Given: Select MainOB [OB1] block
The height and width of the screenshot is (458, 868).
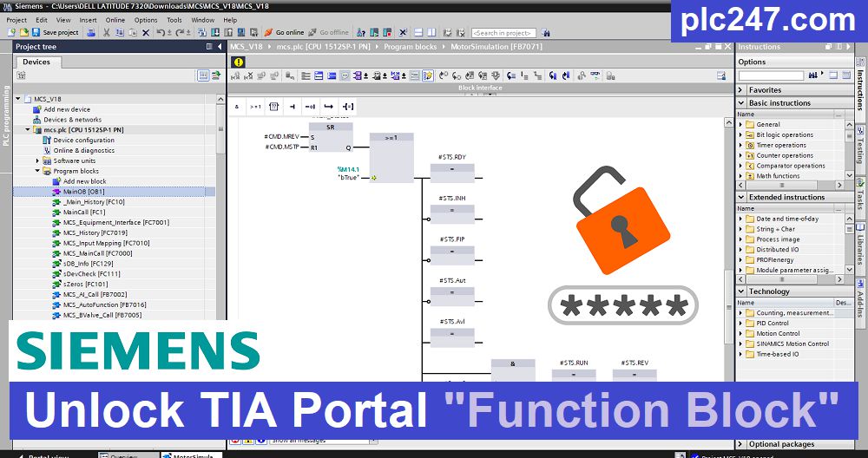Looking at the screenshot, I should tap(83, 192).
